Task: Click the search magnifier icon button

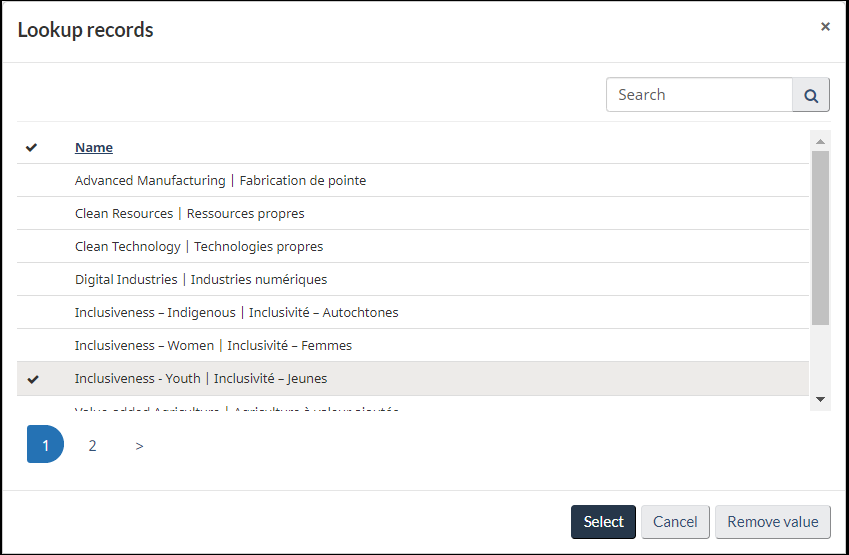Action: tap(811, 96)
